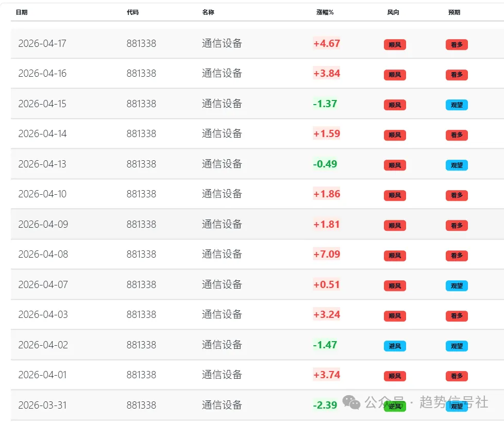The width and height of the screenshot is (504, 422).
Task: Click code 881338 in the 2026-04-14 row
Action: point(141,134)
